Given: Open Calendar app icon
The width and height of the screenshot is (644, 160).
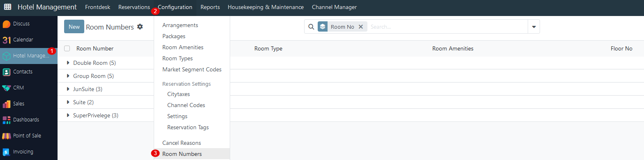Looking at the screenshot, I should [7, 40].
